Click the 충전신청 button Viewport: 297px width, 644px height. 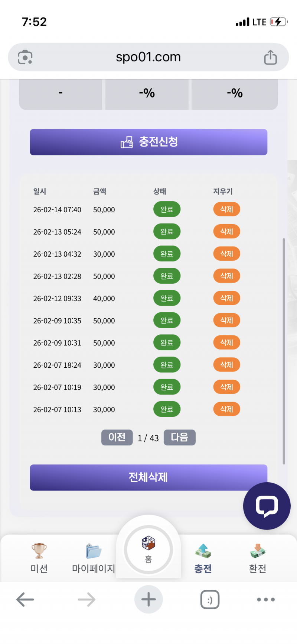[148, 142]
